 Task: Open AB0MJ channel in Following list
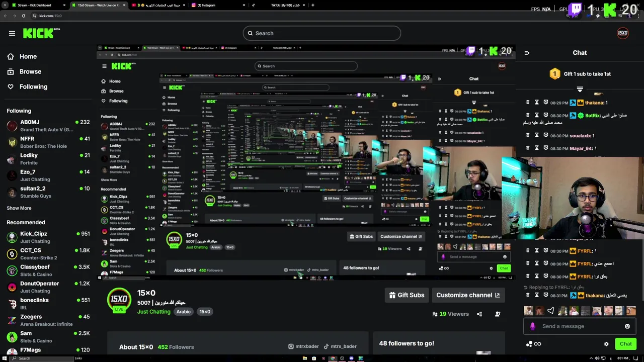pyautogui.click(x=48, y=126)
